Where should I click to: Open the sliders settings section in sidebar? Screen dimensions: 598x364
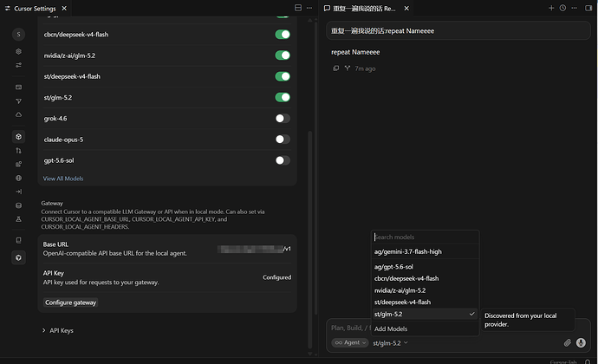click(x=18, y=65)
